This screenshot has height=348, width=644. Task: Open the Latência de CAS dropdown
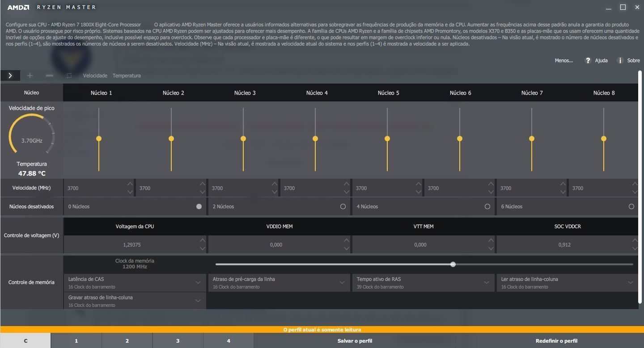135,283
